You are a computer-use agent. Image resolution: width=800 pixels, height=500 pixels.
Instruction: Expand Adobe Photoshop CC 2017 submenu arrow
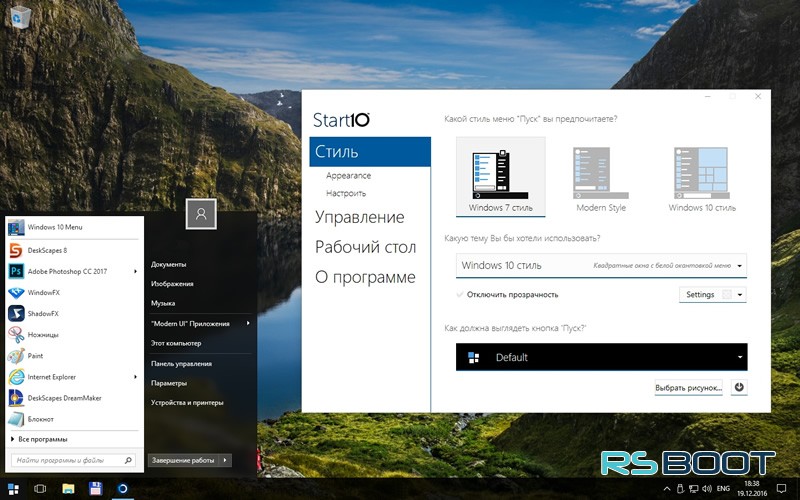135,271
